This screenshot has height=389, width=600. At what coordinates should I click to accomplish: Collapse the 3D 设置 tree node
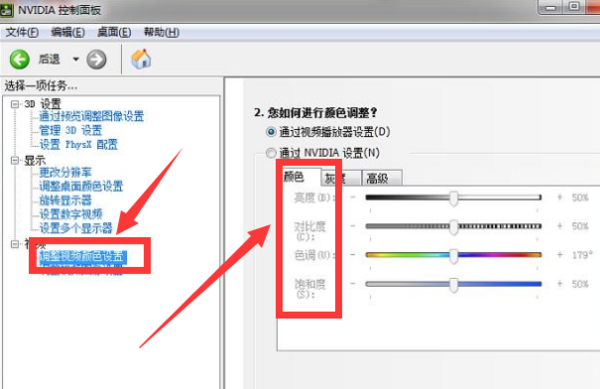coord(15,104)
